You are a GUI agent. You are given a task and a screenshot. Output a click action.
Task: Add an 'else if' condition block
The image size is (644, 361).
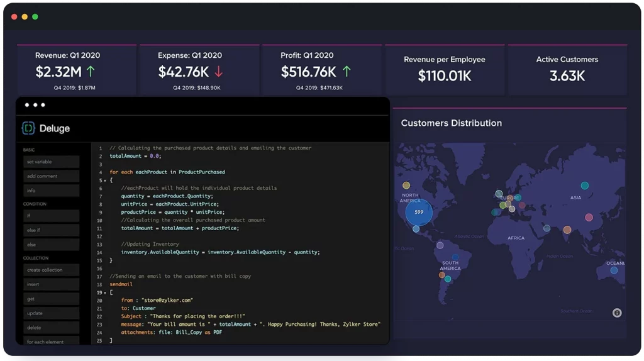tap(51, 230)
